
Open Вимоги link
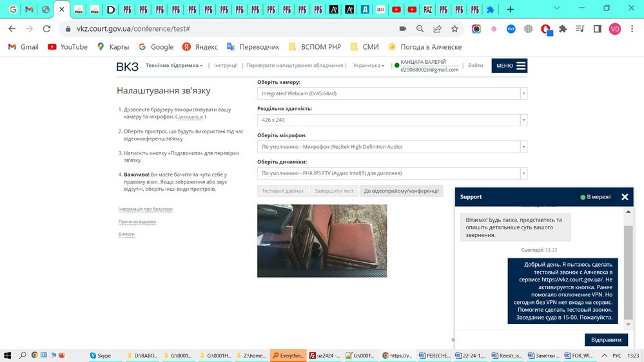coord(126,234)
